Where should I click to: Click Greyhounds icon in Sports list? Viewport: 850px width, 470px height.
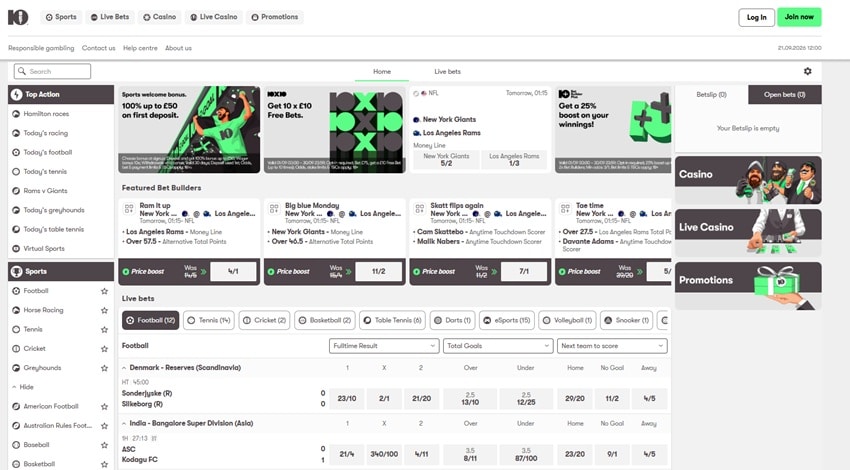(16, 368)
